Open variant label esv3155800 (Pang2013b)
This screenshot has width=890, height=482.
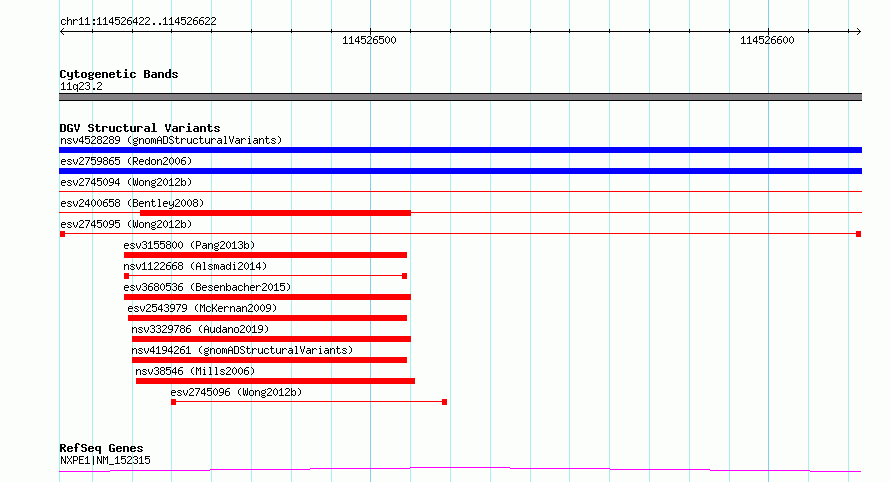click(189, 245)
